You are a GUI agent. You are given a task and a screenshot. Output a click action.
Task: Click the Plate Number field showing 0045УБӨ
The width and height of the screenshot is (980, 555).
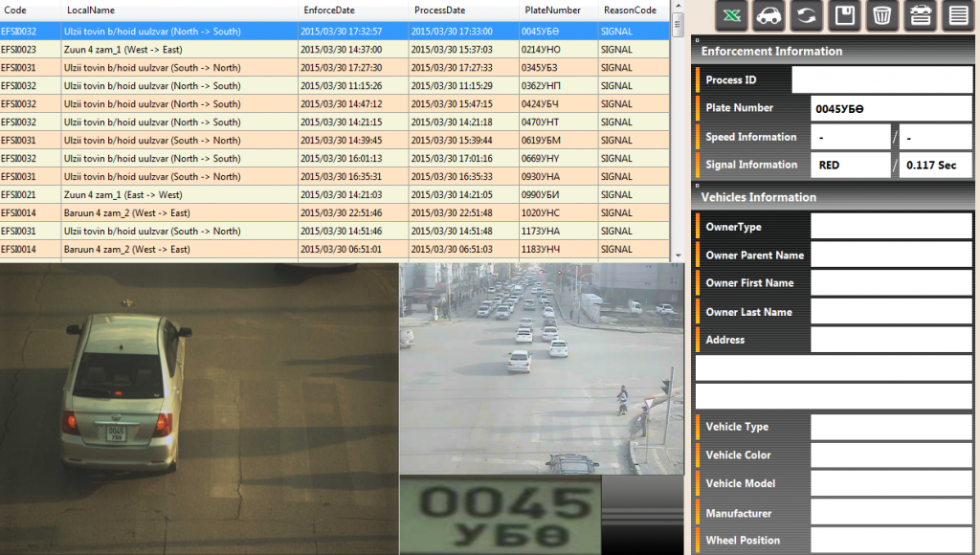891,109
